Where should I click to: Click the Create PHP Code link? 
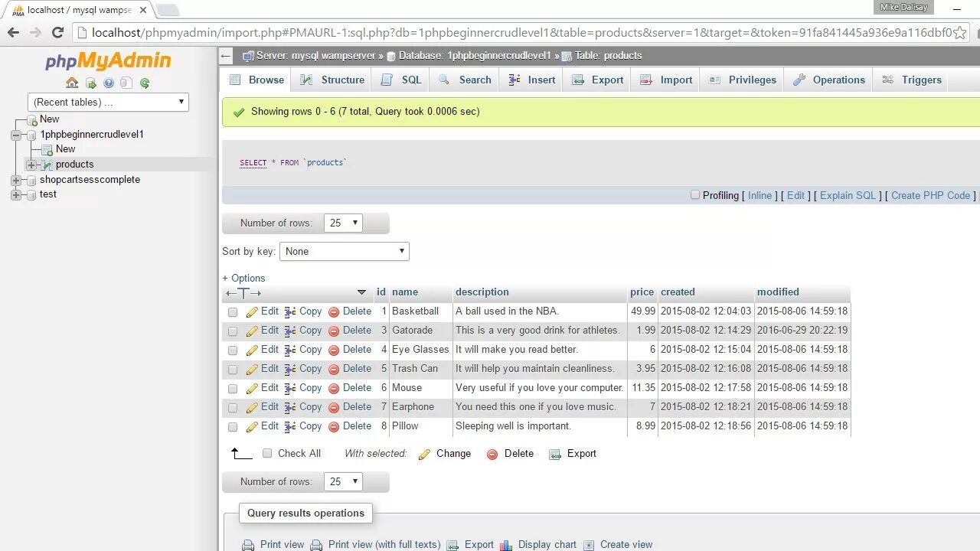(x=930, y=196)
